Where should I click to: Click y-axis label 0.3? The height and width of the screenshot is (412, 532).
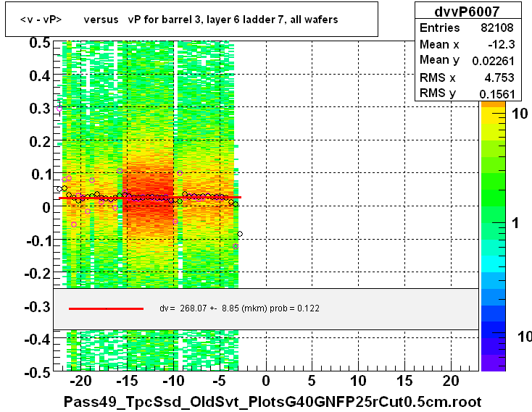(x=40, y=109)
